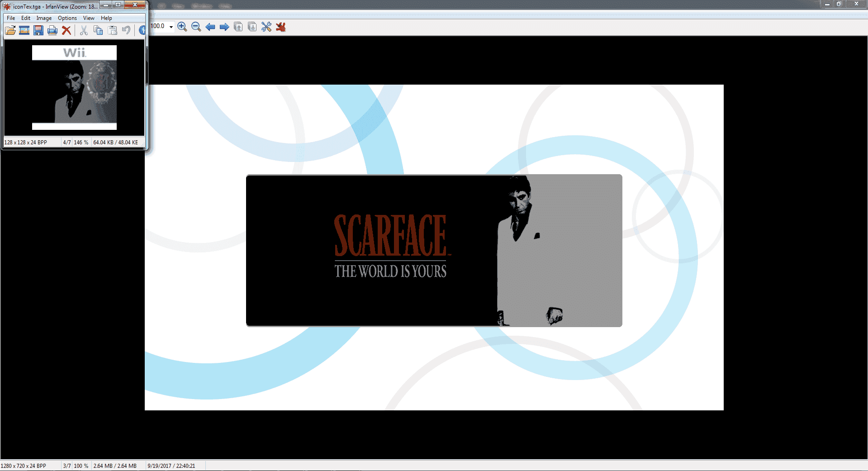This screenshot has width=868, height=471.
Task: Open the Image menu
Action: click(44, 18)
